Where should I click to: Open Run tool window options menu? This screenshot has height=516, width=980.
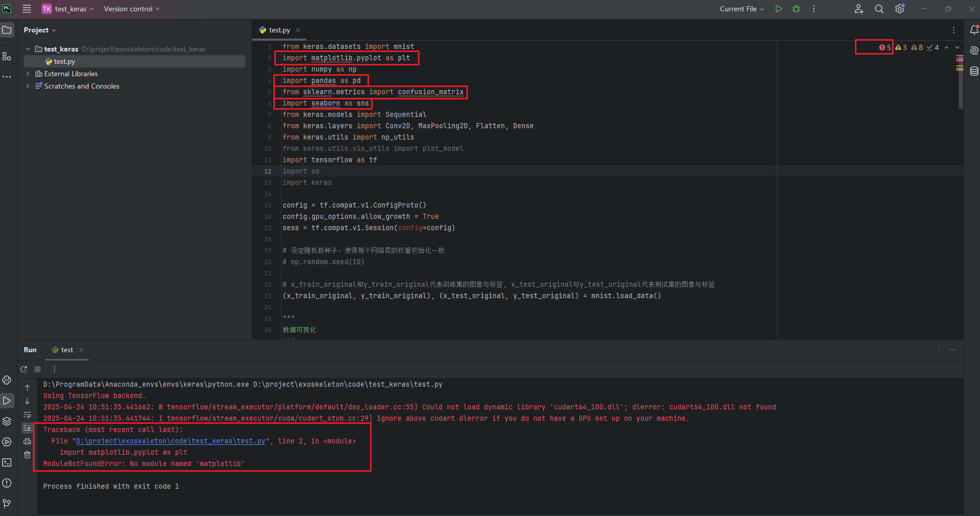click(x=939, y=350)
